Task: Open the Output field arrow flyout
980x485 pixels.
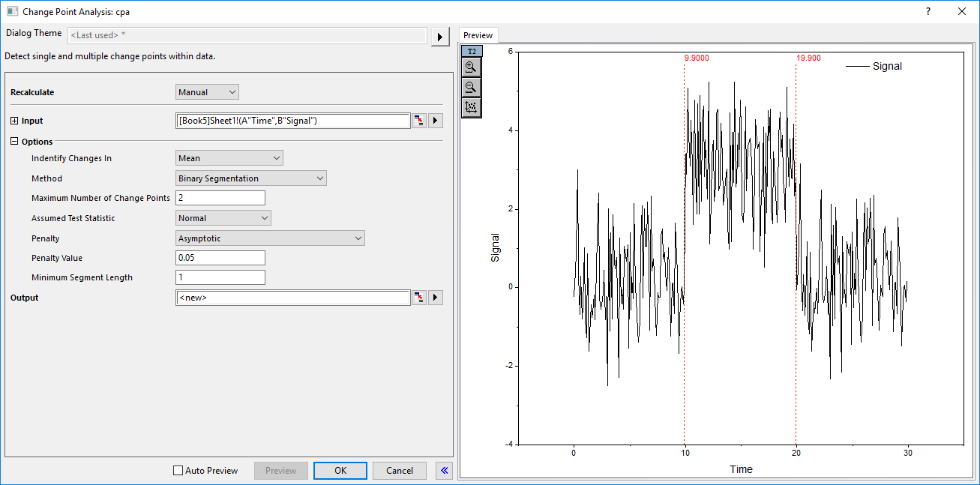Action: pyautogui.click(x=436, y=298)
